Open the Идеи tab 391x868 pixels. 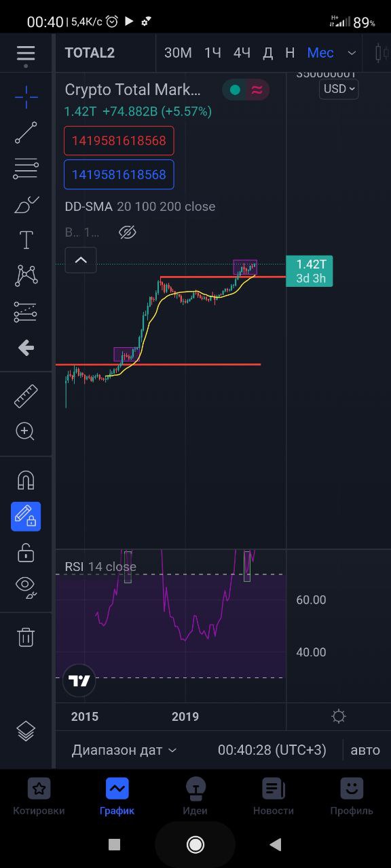point(195,797)
